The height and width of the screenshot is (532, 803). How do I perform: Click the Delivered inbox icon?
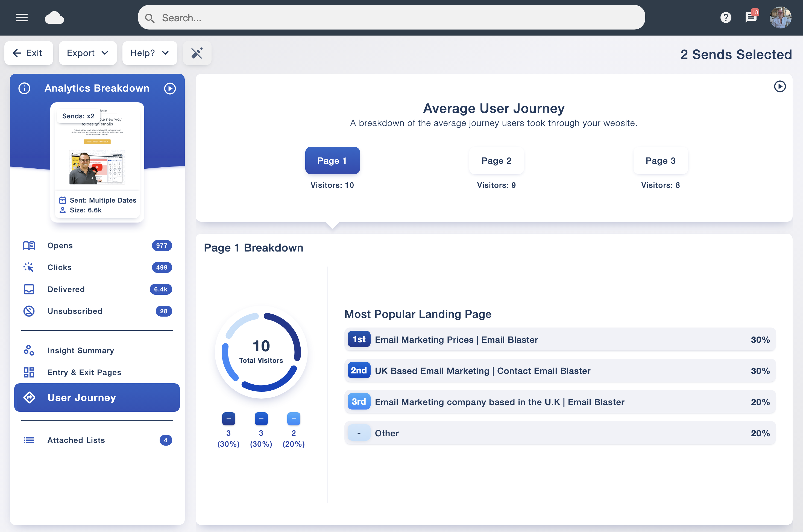[29, 290]
